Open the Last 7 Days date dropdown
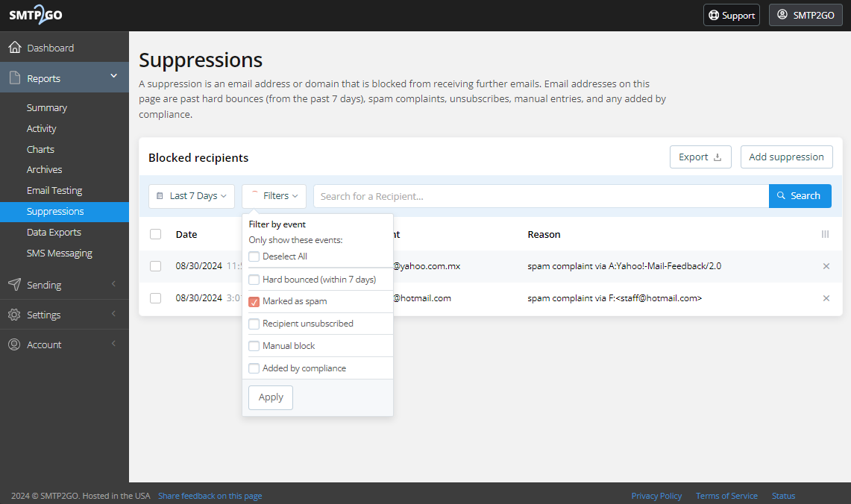Screen dimensions: 851x504 (191, 195)
